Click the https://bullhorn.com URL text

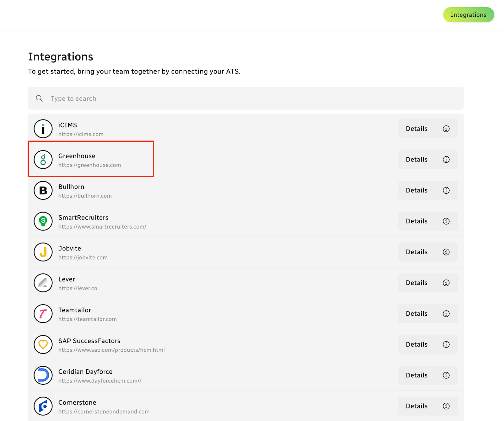(85, 196)
